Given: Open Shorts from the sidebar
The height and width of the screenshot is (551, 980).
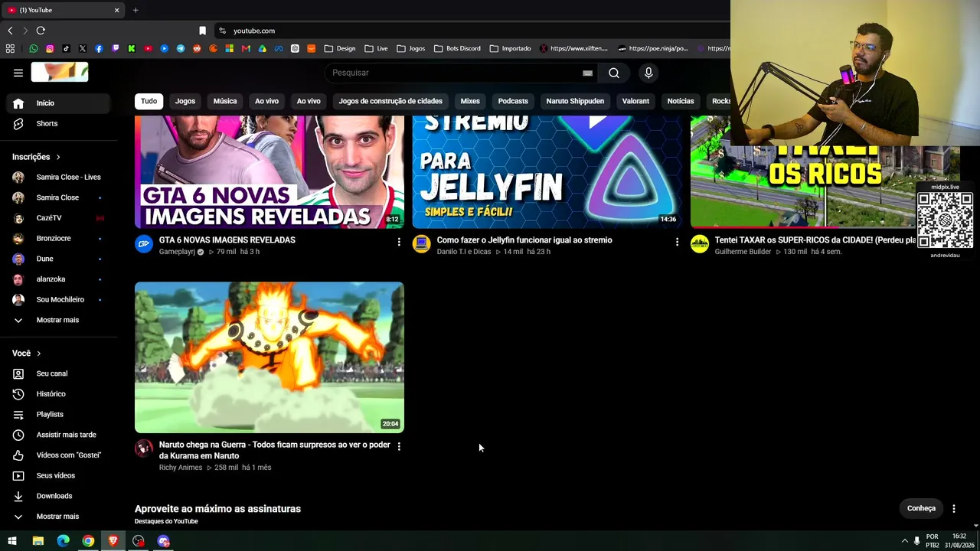Looking at the screenshot, I should (x=58, y=123).
